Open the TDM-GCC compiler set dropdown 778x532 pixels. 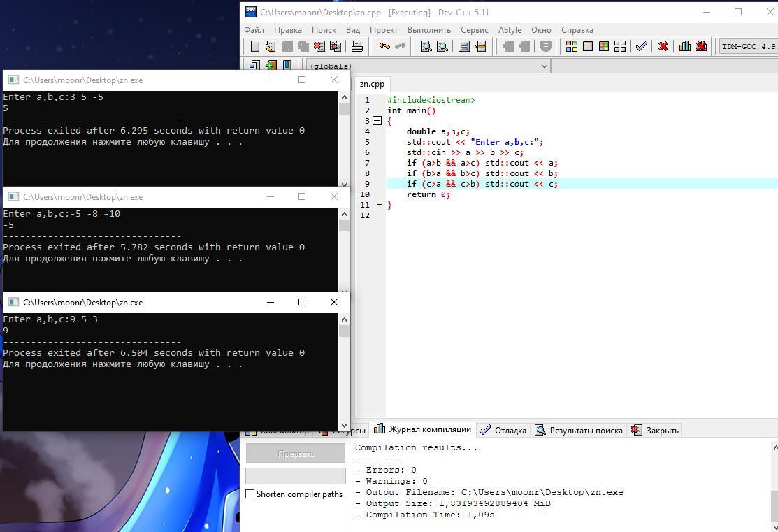click(x=748, y=46)
